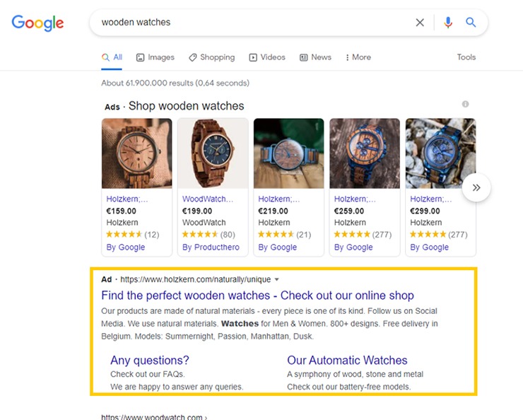Viewport: 523px width, 420px height.
Task: Open 'Find the perfect wooden watches' ad link
Action: click(257, 296)
